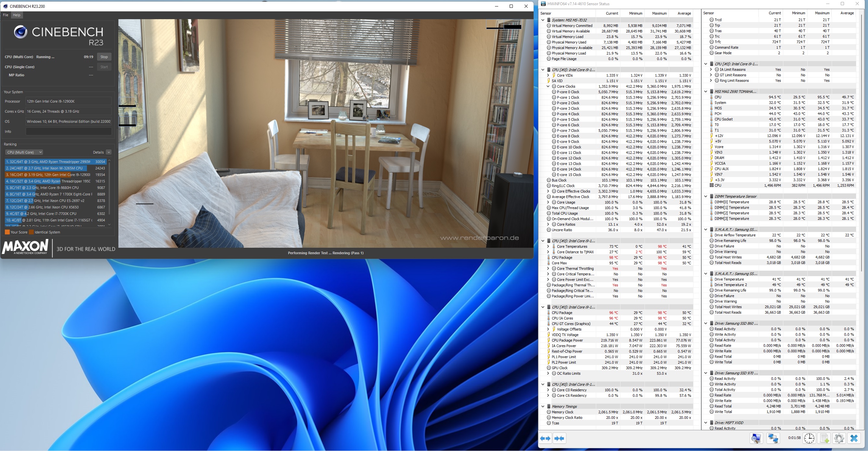Click the collapse columns arrows icon in HWiNFO
The width and height of the screenshot is (868, 451).
tap(559, 438)
